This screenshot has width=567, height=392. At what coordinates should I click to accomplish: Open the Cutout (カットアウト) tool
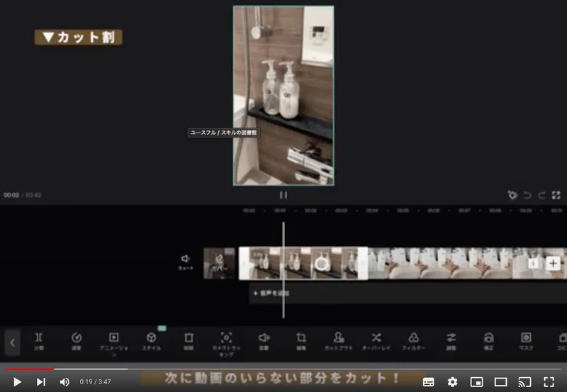[339, 341]
